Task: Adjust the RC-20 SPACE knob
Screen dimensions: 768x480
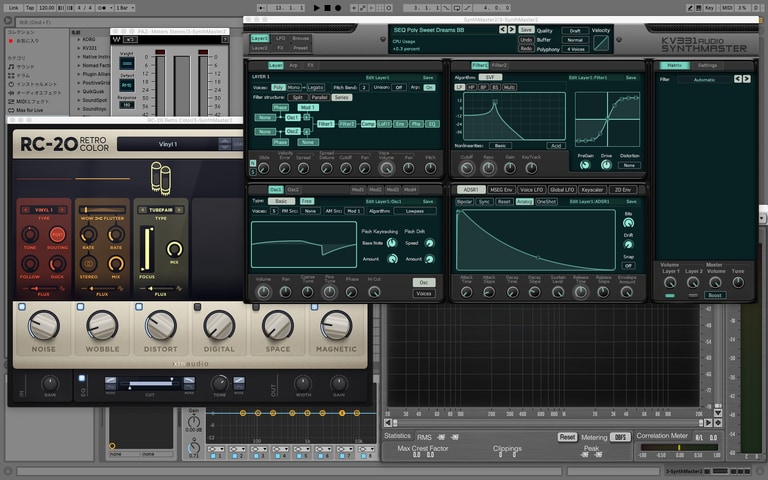Action: [278, 326]
